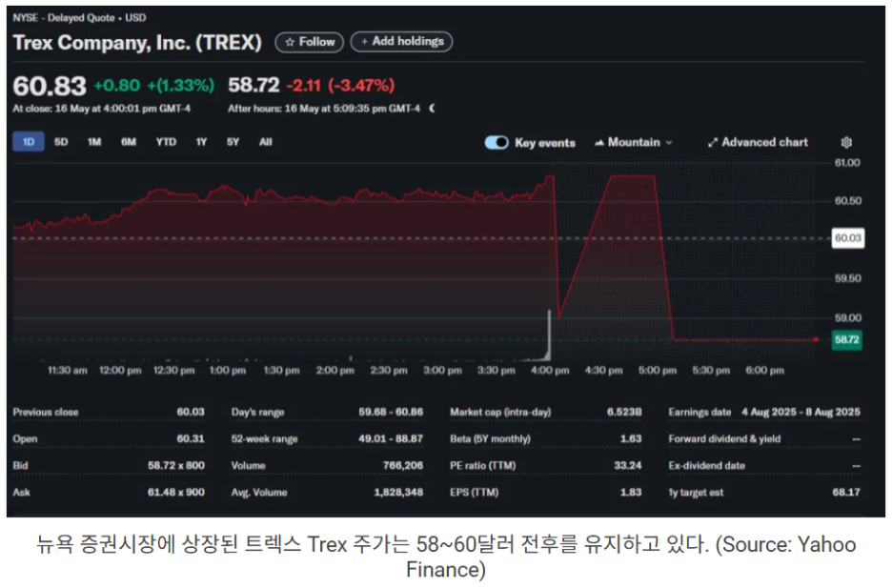Click the 60.03 previous close marker
Screen dimensions: 892x588
pyautogui.click(x=847, y=237)
